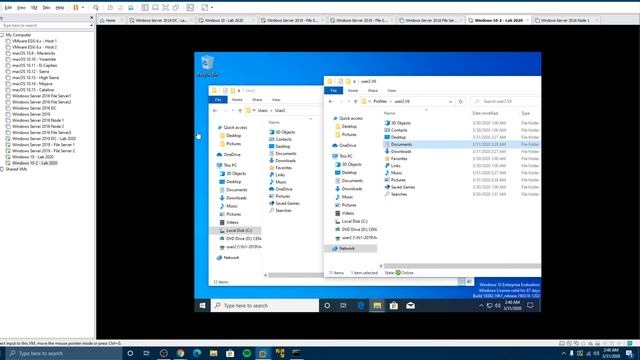
Task: Select OneDrive in user2.V6 navigation pane
Action: click(x=344, y=145)
